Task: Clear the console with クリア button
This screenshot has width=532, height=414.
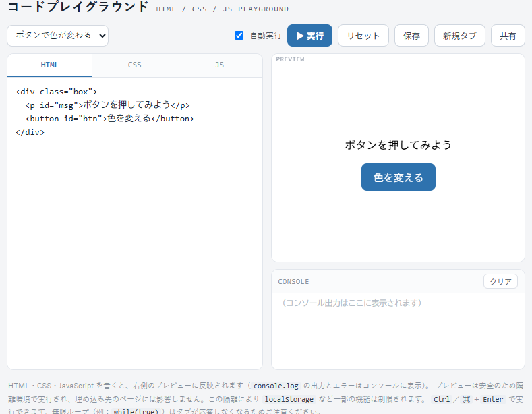Action: tap(500, 281)
